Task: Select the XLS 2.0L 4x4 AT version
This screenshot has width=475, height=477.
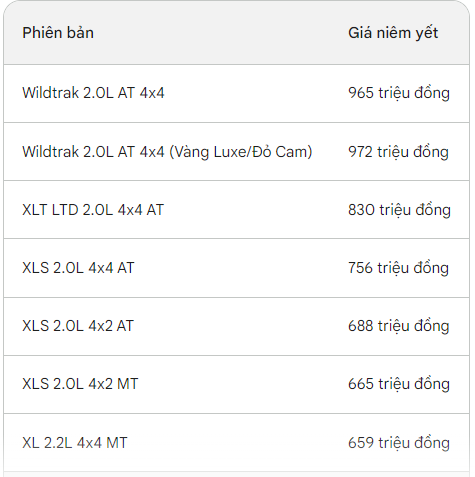Action: 78,268
